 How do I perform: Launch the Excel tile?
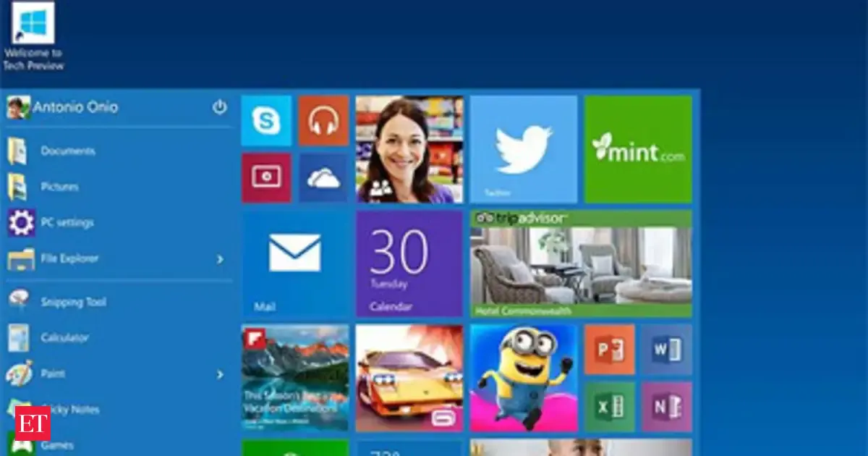(609, 407)
